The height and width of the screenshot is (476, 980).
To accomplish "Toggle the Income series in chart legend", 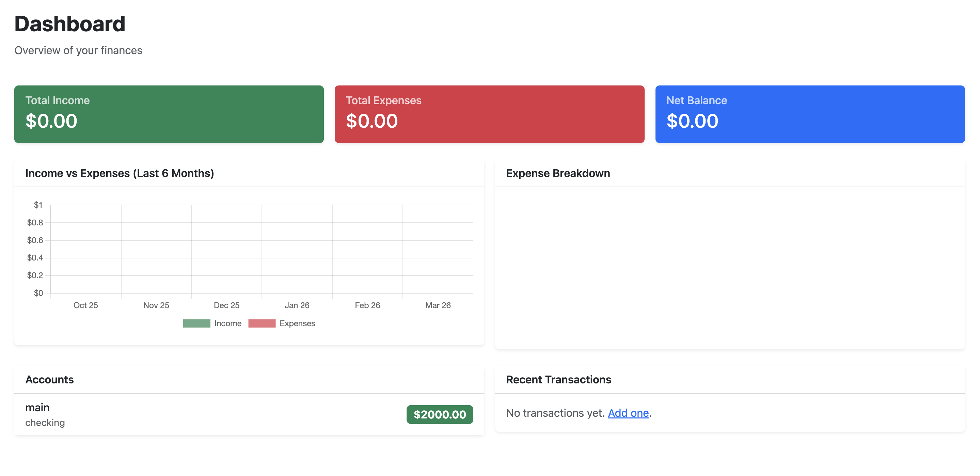I will (228, 323).
